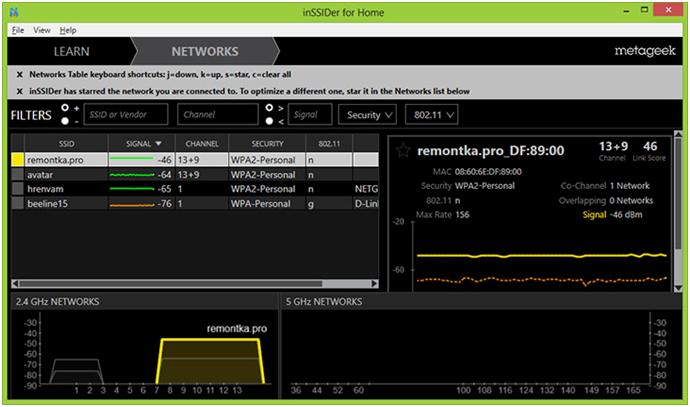Open the 802.11 filter dropdown
Viewport: 690px width, 407px height.
coord(432,115)
